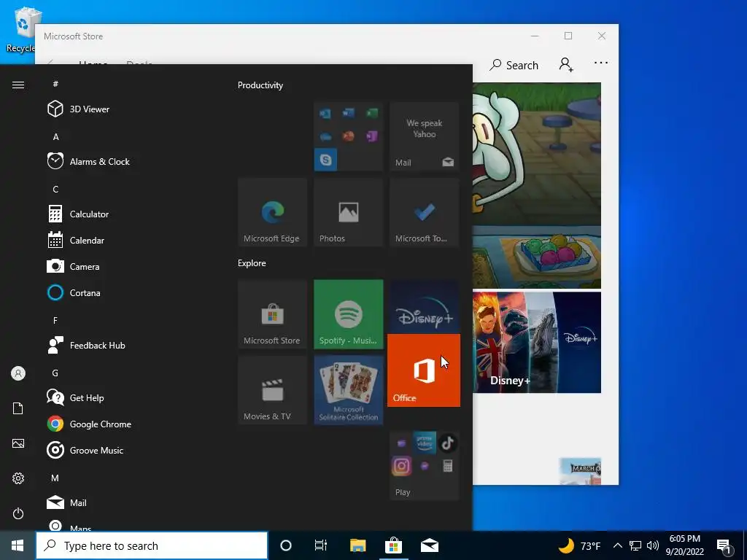Open Google Chrome from app list
Screen dimensions: 747x560
coord(89,424)
